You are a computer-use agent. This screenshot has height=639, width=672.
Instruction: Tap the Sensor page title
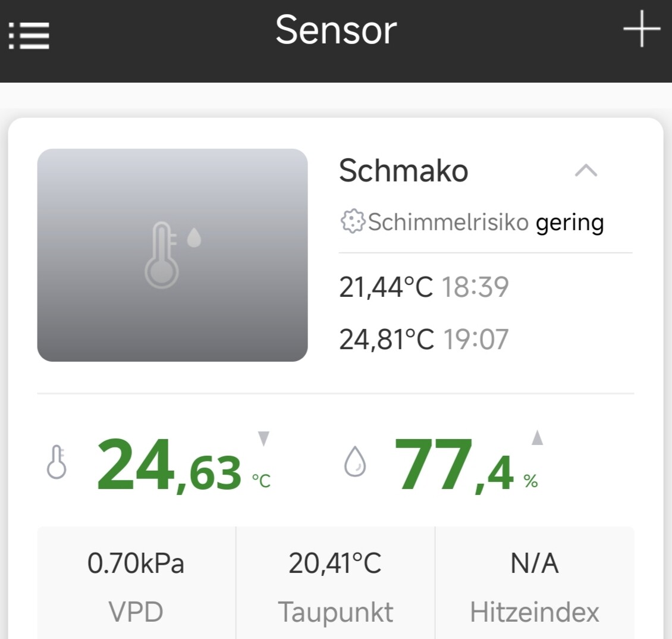[336, 30]
